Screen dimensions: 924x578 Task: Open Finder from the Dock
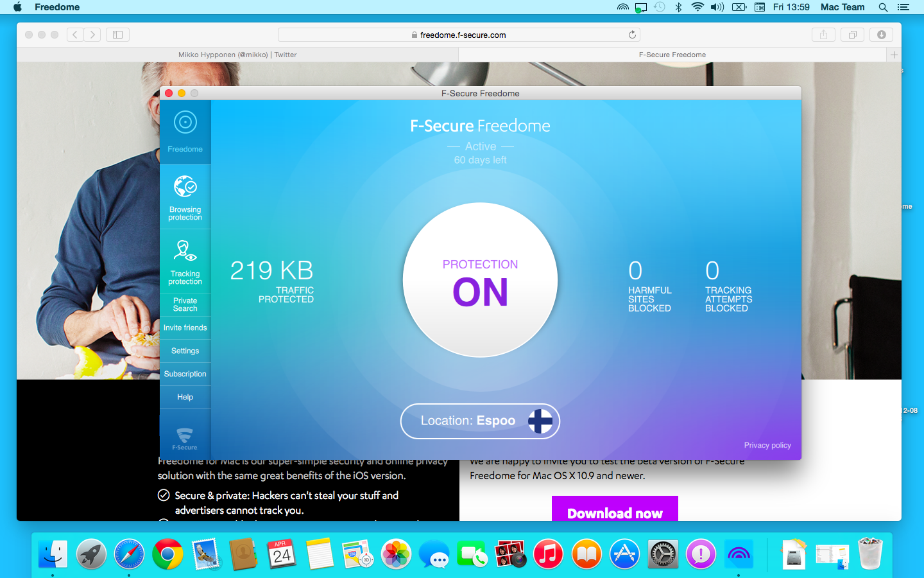click(53, 554)
